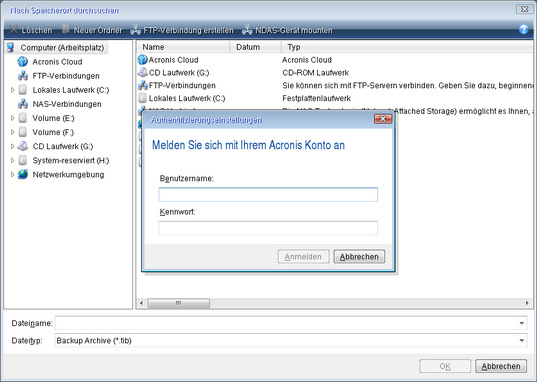Close the Authentifizierungseinstellungen dialog
The height and width of the screenshot is (382, 537).
tap(383, 119)
